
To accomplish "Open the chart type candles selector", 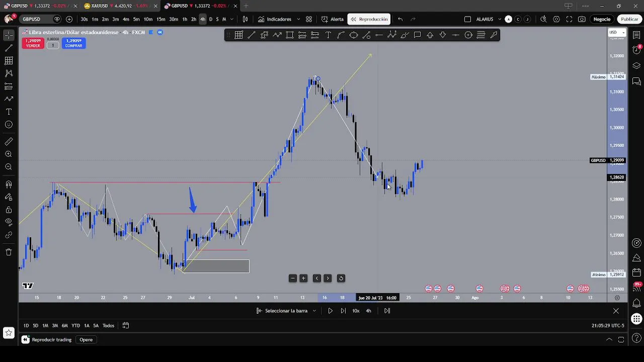I will (x=245, y=19).
